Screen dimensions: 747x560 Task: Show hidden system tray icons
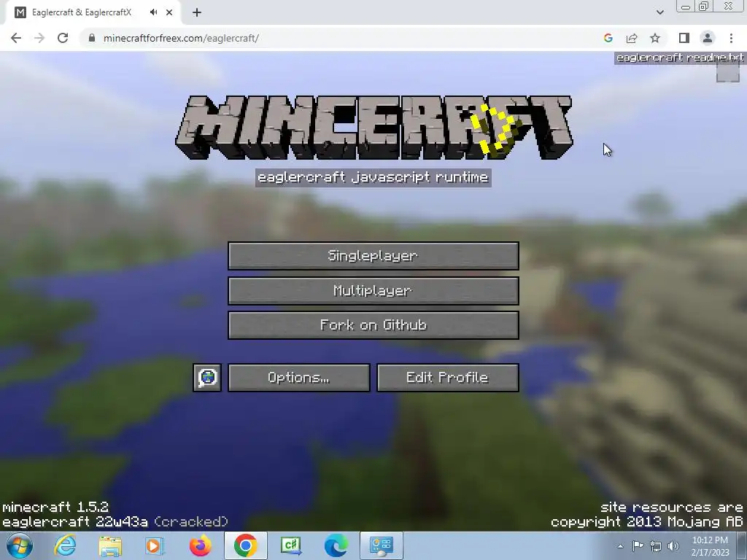pyautogui.click(x=620, y=546)
